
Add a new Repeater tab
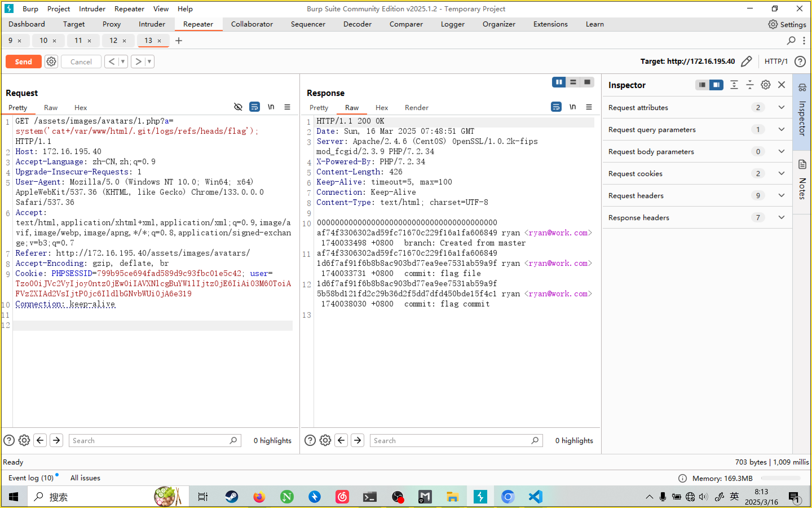(x=179, y=41)
